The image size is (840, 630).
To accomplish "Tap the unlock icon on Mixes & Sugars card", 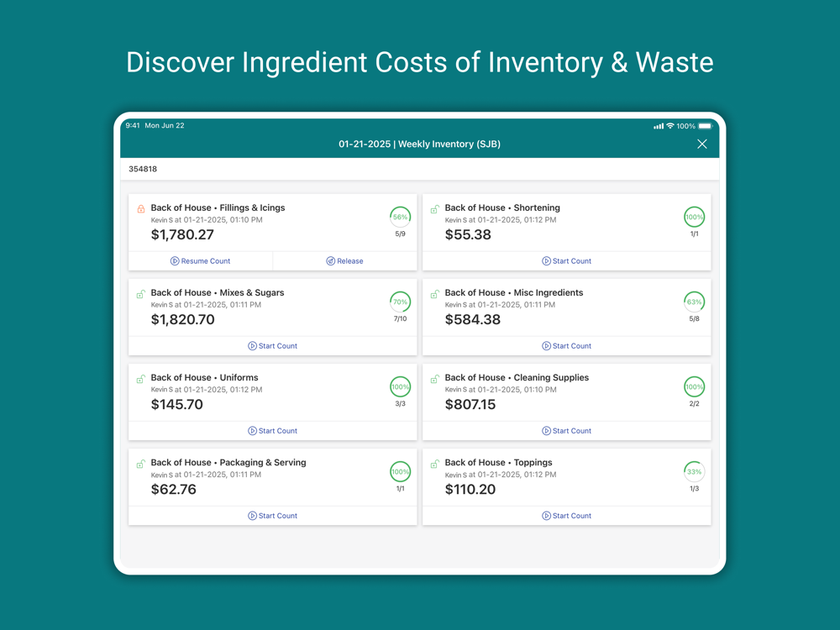I will (x=141, y=293).
